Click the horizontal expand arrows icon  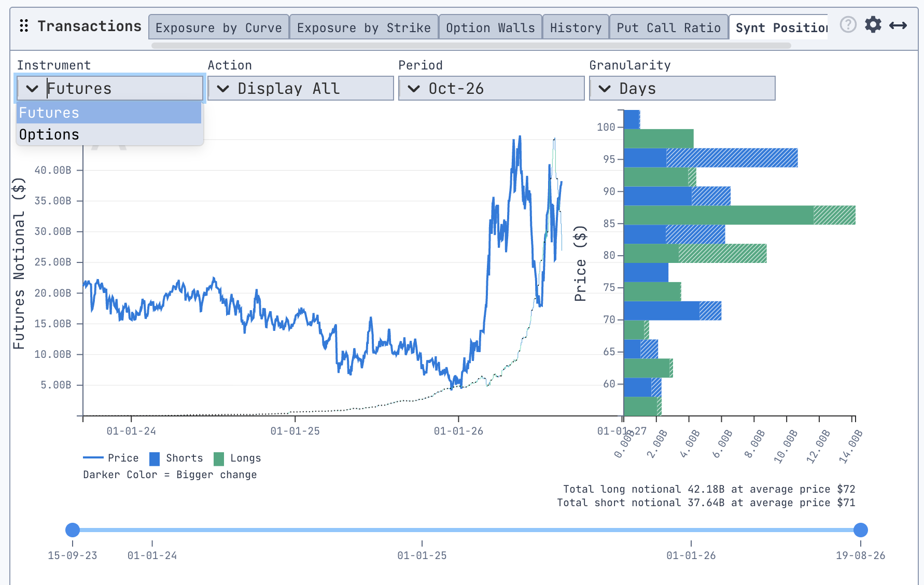(x=898, y=25)
